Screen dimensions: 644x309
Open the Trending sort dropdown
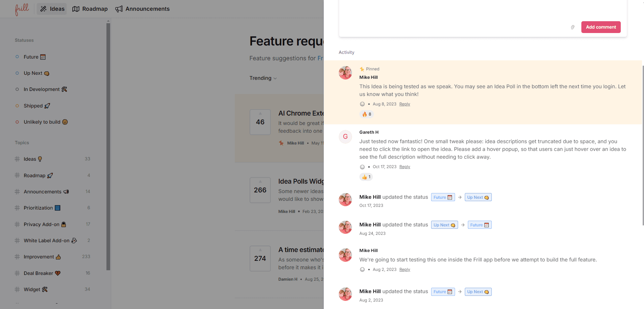tap(263, 78)
